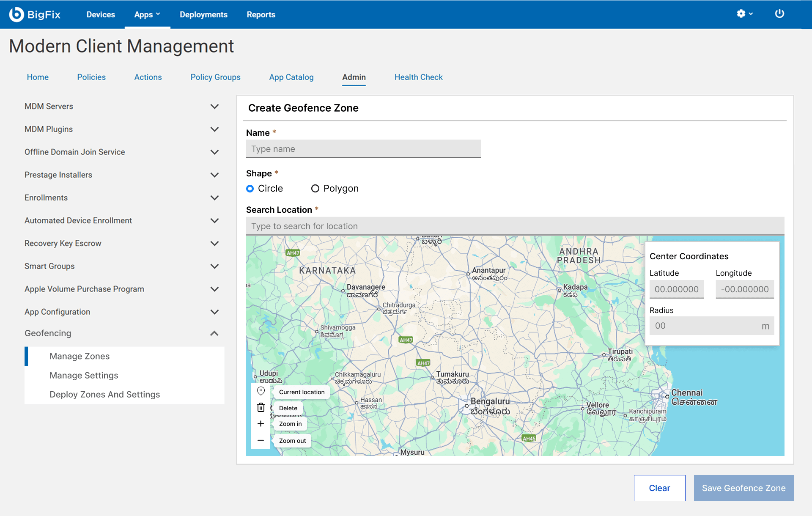Open the Deployments menu

[203, 14]
